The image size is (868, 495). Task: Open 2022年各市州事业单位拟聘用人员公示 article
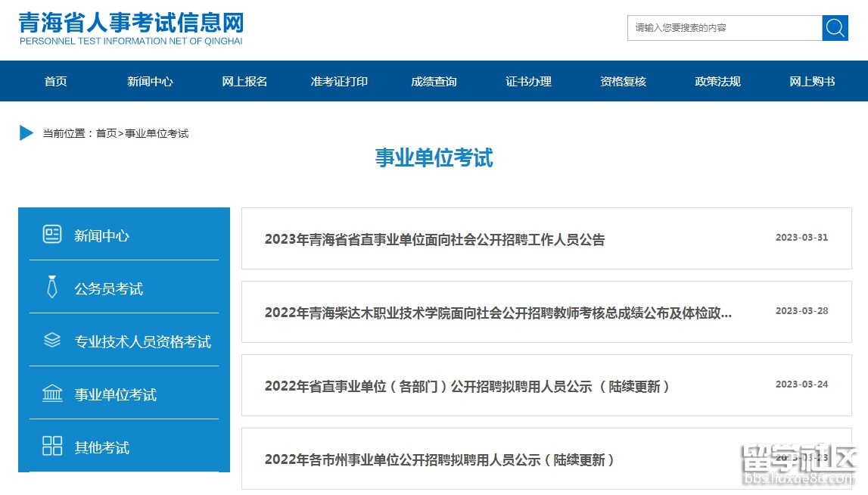click(x=439, y=459)
